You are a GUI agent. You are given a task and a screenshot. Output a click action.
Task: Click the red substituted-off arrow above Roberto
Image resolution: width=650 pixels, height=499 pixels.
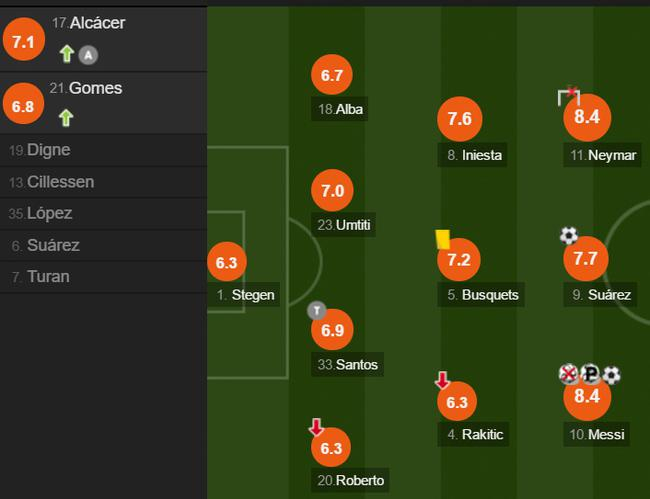(316, 428)
